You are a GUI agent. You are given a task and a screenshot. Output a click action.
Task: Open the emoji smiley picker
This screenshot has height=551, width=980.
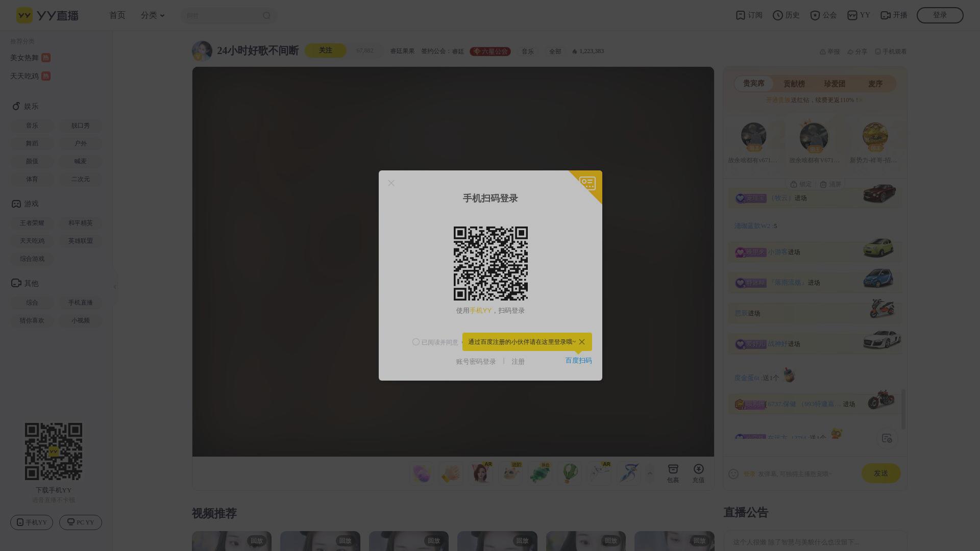click(733, 474)
